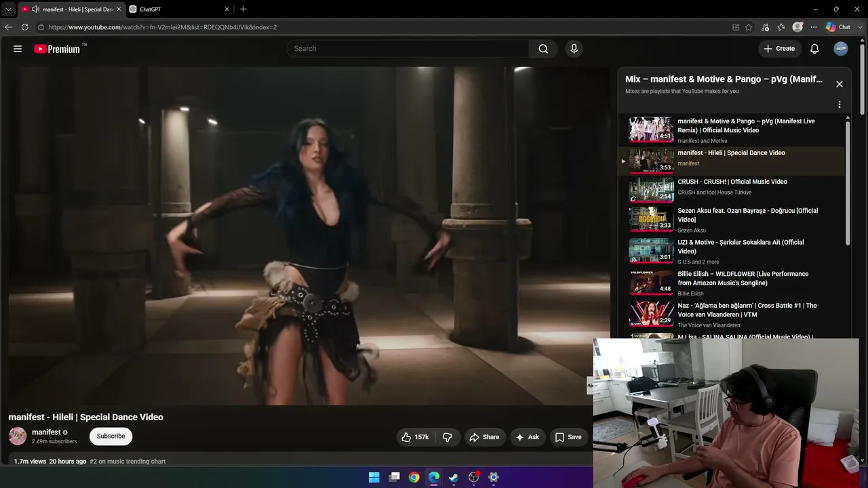868x488 pixels.
Task: Click the search magnifier button
Action: point(543,49)
